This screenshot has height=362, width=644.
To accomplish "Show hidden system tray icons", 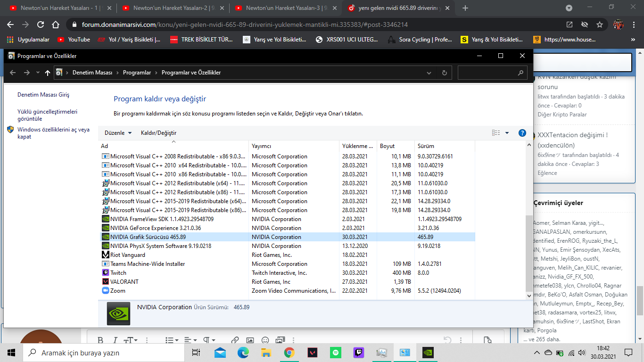I will [x=537, y=353].
